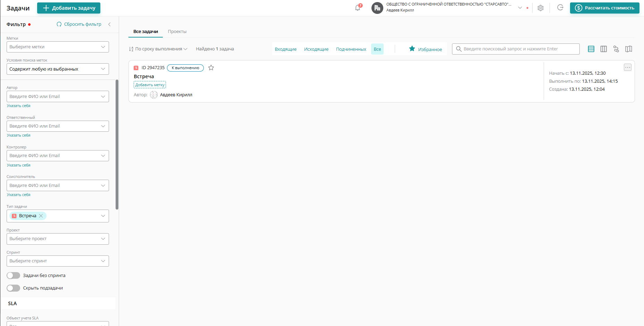This screenshot has height=326, width=644.
Task: Open the Тип задачи dropdown arrow
Action: tap(103, 216)
